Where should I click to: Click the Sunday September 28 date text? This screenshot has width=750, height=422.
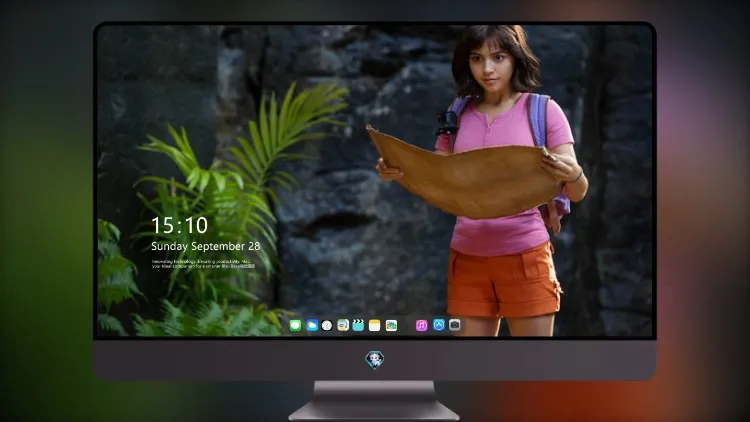(x=206, y=246)
